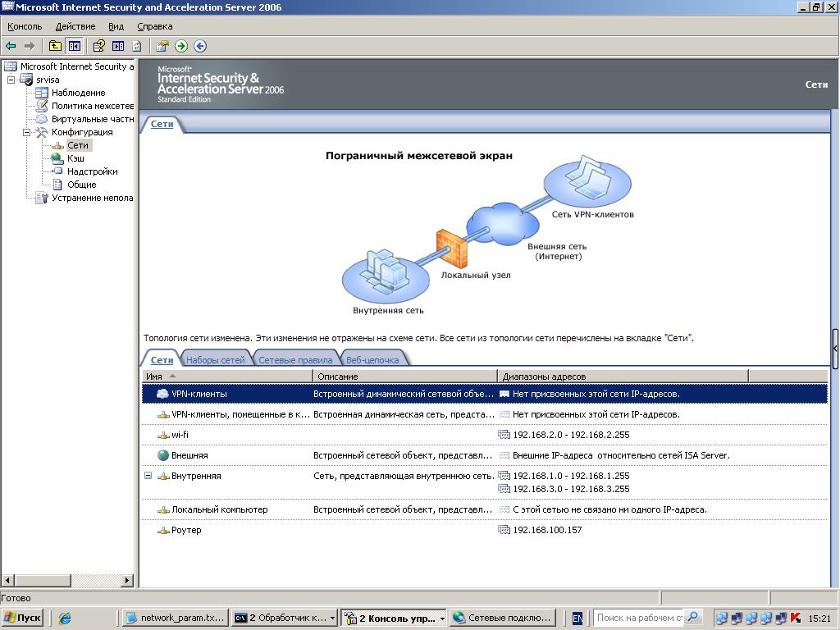The image size is (840, 630).
Task: Switch to the Сетевые правила tab
Action: tap(294, 359)
